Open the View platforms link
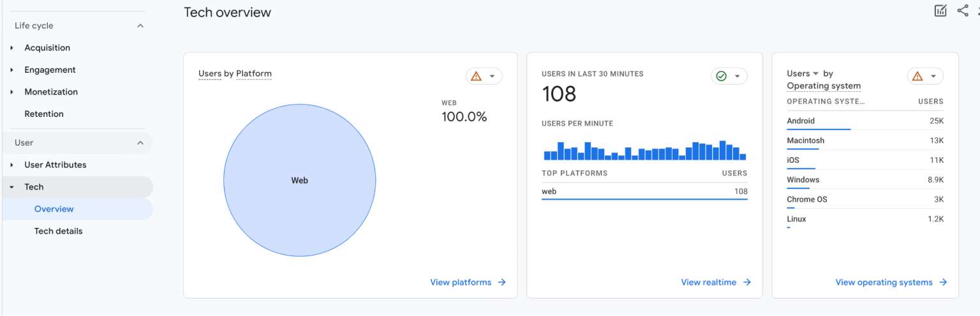 tap(461, 282)
